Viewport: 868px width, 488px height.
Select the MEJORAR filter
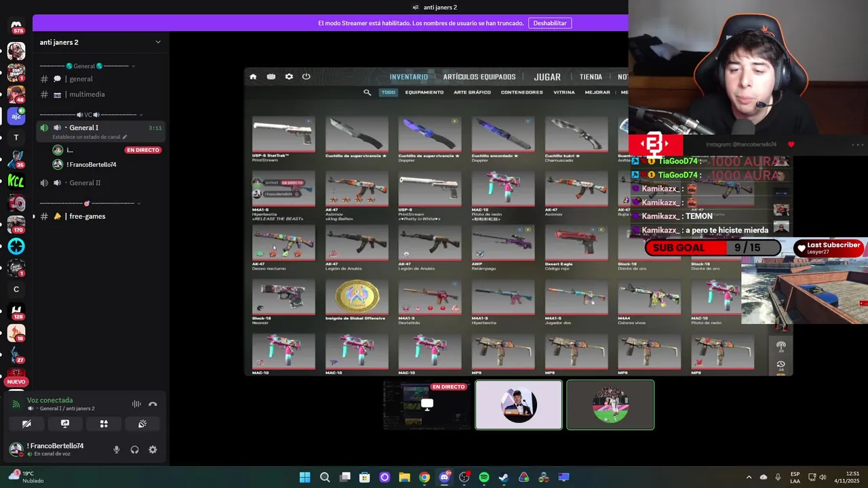597,92
